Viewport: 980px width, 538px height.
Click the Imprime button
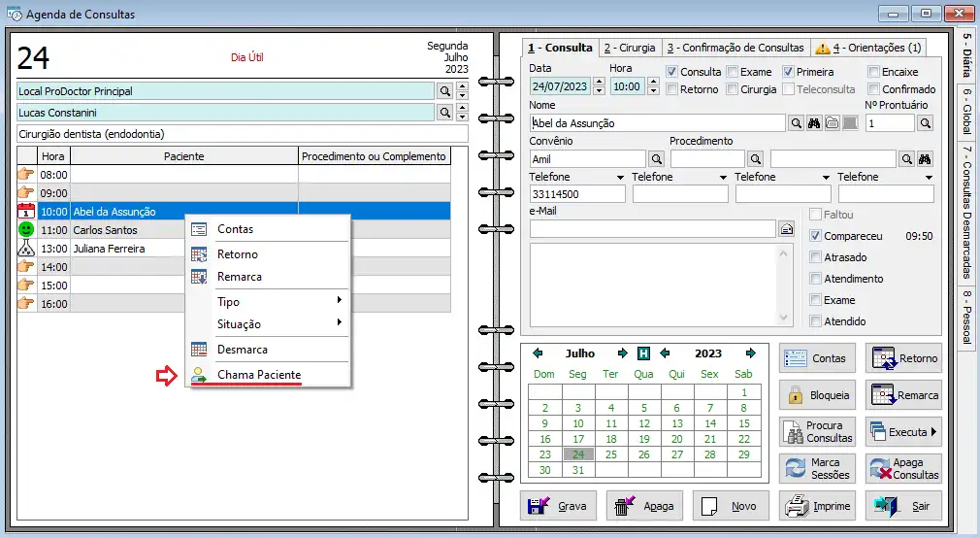click(818, 506)
